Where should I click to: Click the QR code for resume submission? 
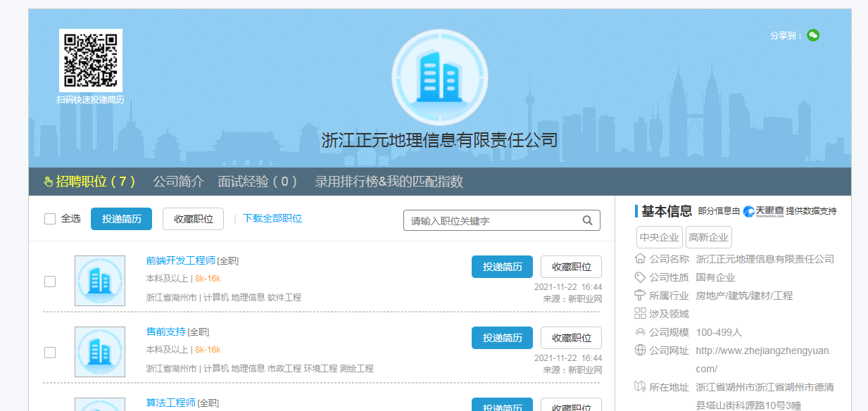tap(90, 61)
